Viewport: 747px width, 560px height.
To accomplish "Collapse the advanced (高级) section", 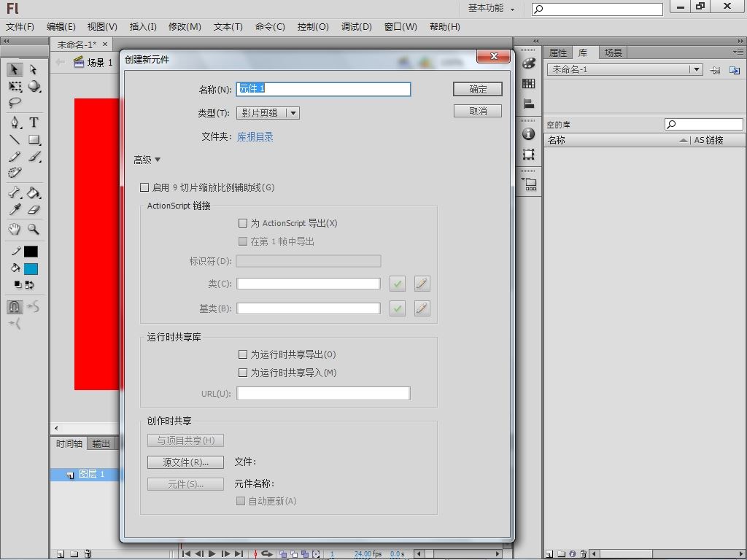I will (x=147, y=160).
